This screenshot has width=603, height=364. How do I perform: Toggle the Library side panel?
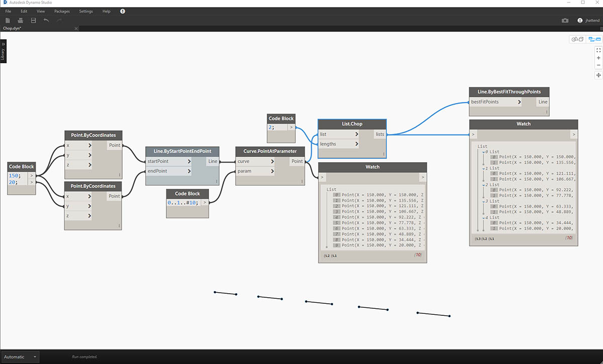[x=3, y=51]
